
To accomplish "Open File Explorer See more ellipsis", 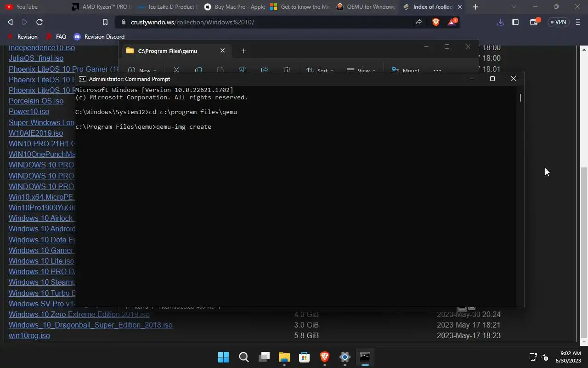I will 437,70.
